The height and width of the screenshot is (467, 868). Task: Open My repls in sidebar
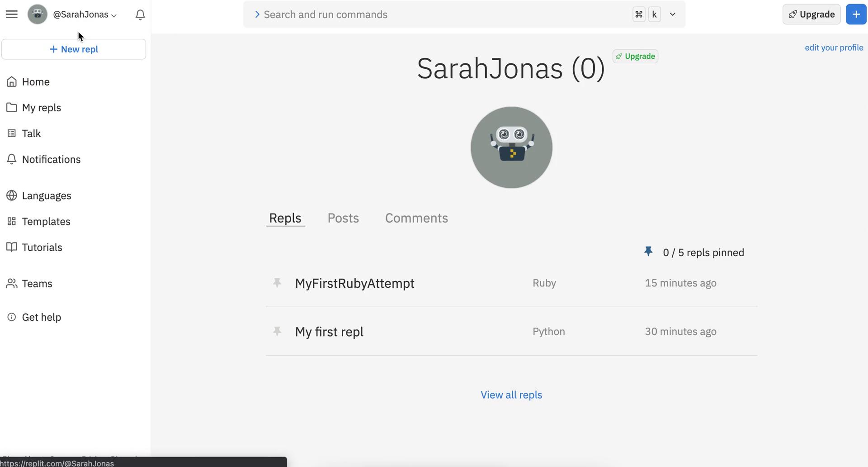tap(41, 108)
